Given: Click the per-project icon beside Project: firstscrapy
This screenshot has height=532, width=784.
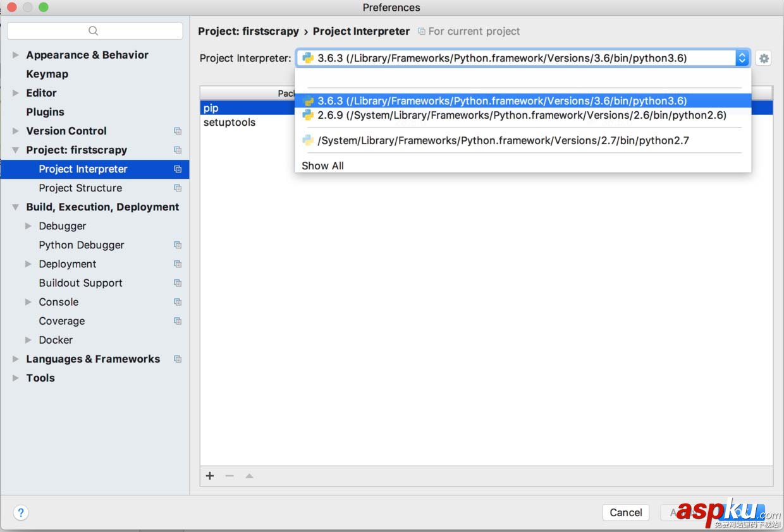Looking at the screenshot, I should pos(178,150).
